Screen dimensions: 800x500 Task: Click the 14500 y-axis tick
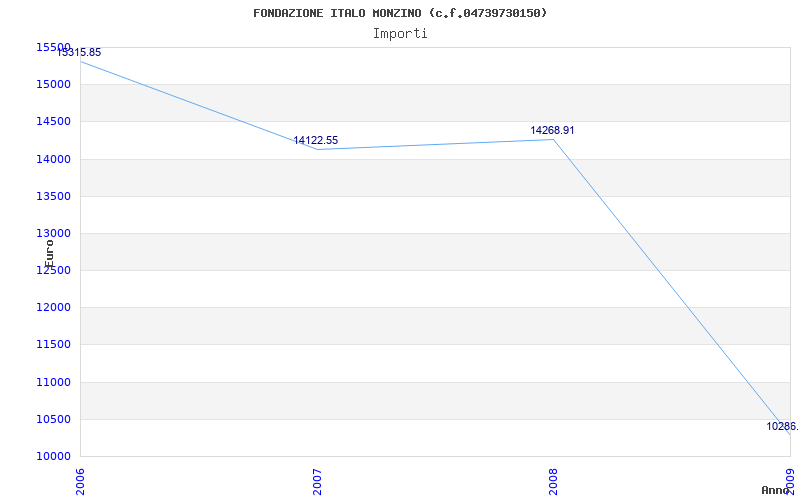point(53,122)
